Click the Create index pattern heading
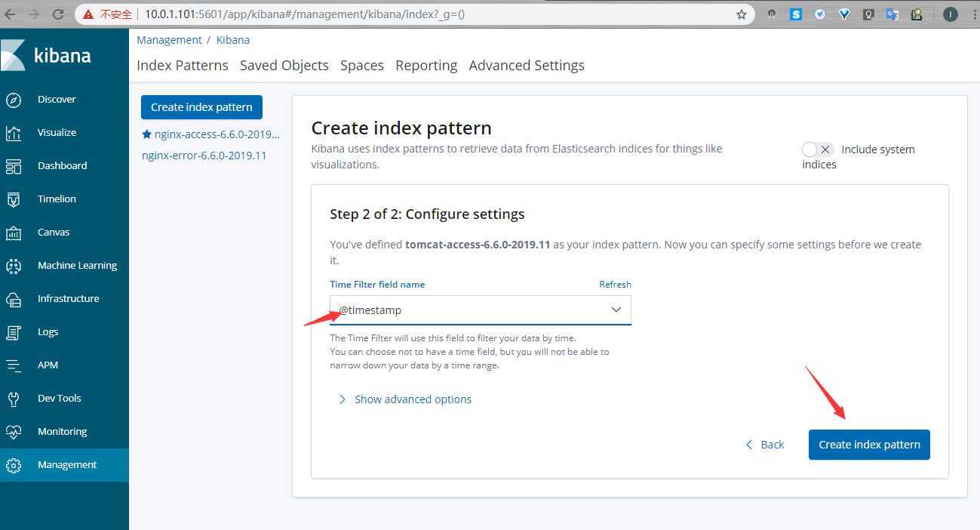 tap(401, 128)
